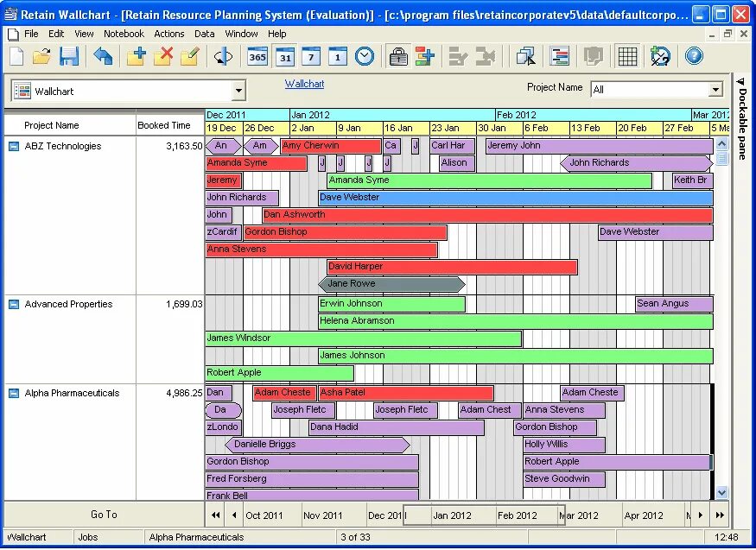
Task: Step back with single left arrow
Action: [x=234, y=515]
